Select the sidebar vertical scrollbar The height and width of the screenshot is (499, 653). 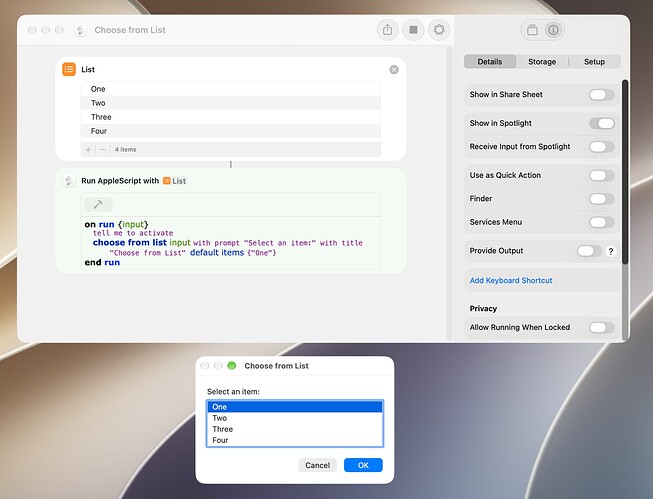625,172
